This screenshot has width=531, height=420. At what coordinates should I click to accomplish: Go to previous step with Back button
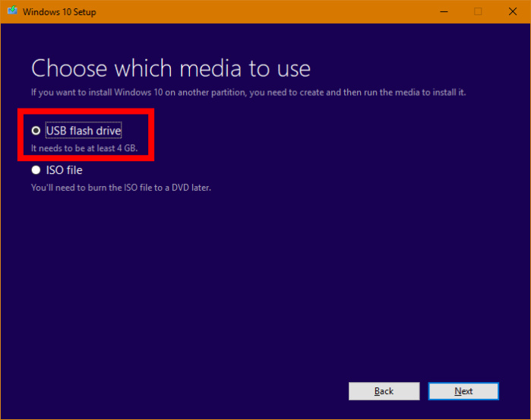pyautogui.click(x=384, y=391)
